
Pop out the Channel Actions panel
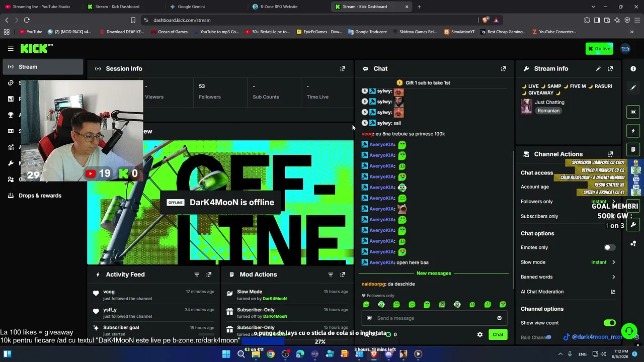tap(610, 154)
